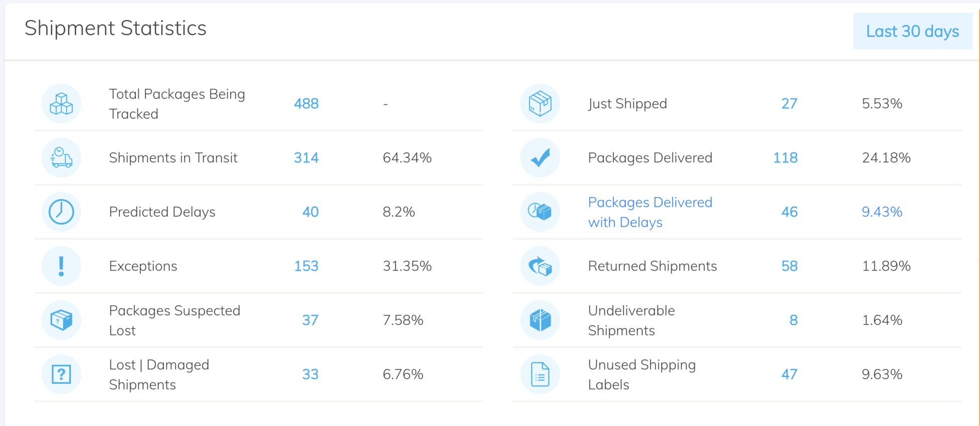
Task: Click the clock icon for Predicted Delays
Action: 61,212
